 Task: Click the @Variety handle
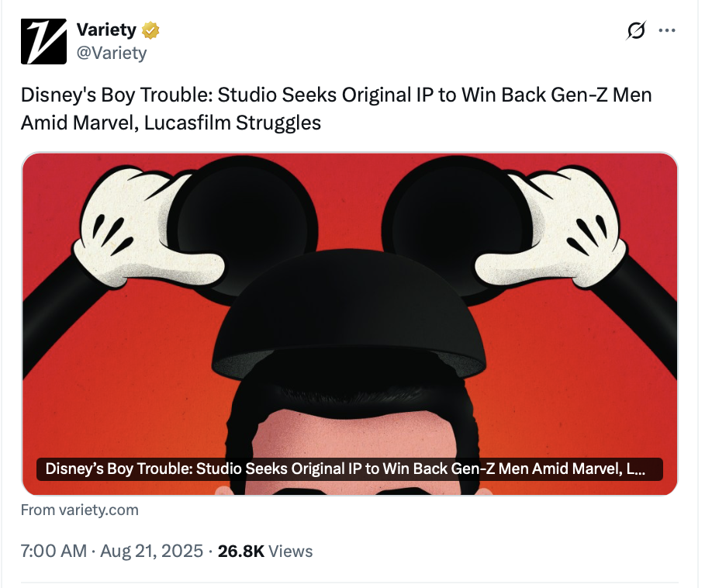pyautogui.click(x=111, y=53)
